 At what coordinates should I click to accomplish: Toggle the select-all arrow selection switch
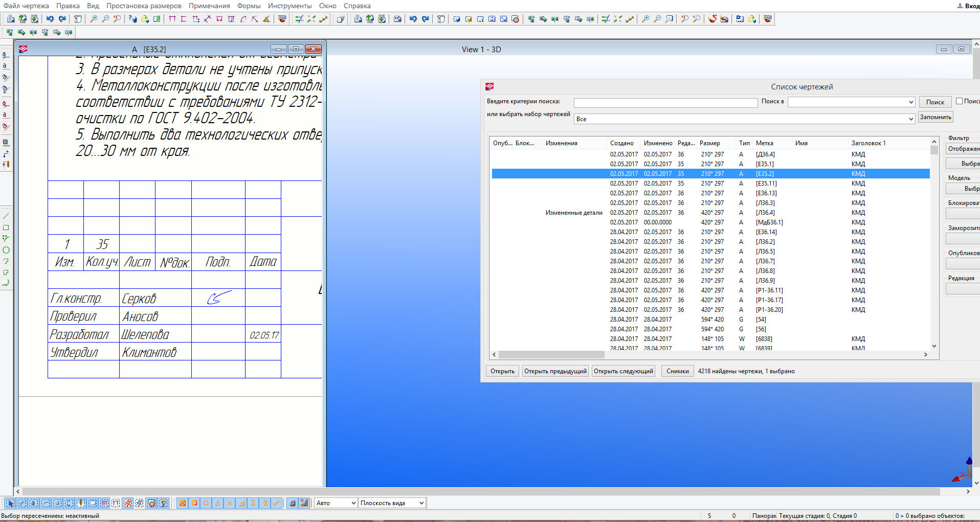coord(10,503)
